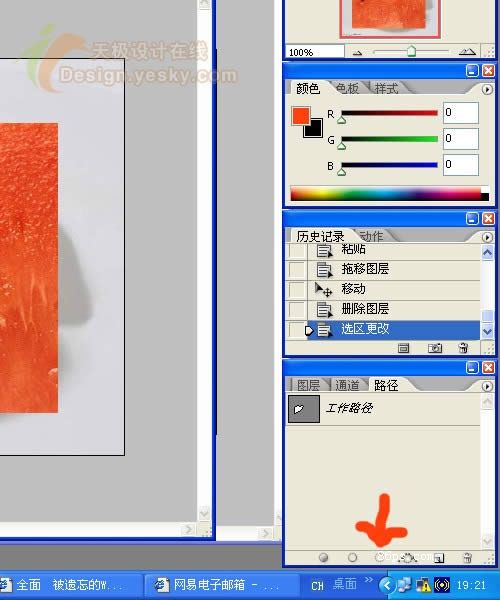The width and height of the screenshot is (500, 600).
Task: Create new snapshot camera icon in History
Action: [435, 348]
